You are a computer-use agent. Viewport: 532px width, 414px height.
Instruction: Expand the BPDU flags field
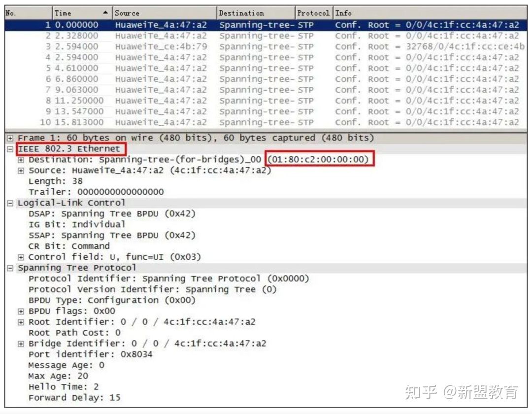click(x=21, y=311)
